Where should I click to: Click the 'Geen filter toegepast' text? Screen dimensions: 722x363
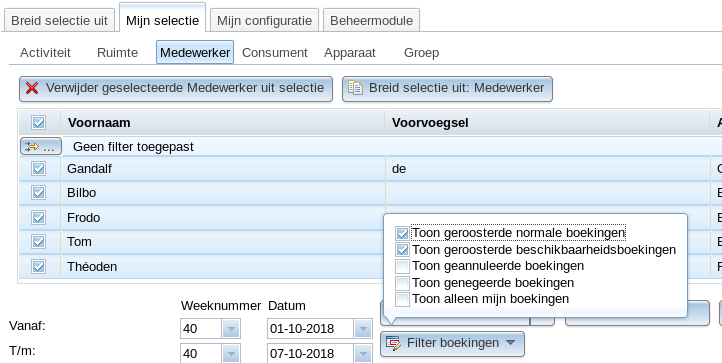(134, 146)
